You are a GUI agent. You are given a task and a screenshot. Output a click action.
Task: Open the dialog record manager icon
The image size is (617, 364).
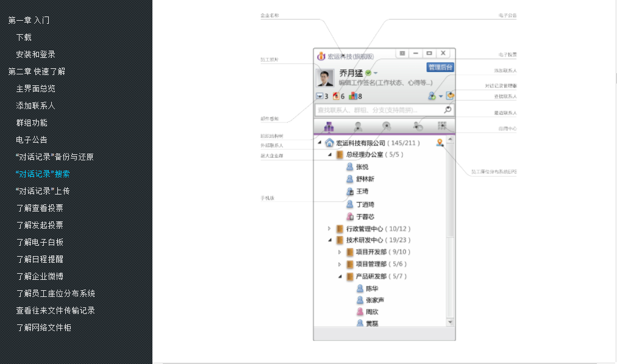pyautogui.click(x=450, y=95)
